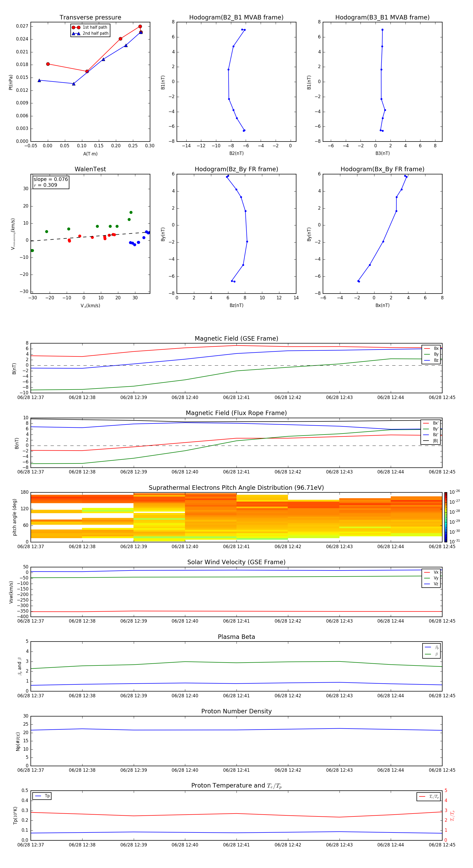Viewport: 473px width, 868px height.
Task: Click '06/28 12:41' tick under Proton Temperature plot
Action: coord(236,845)
